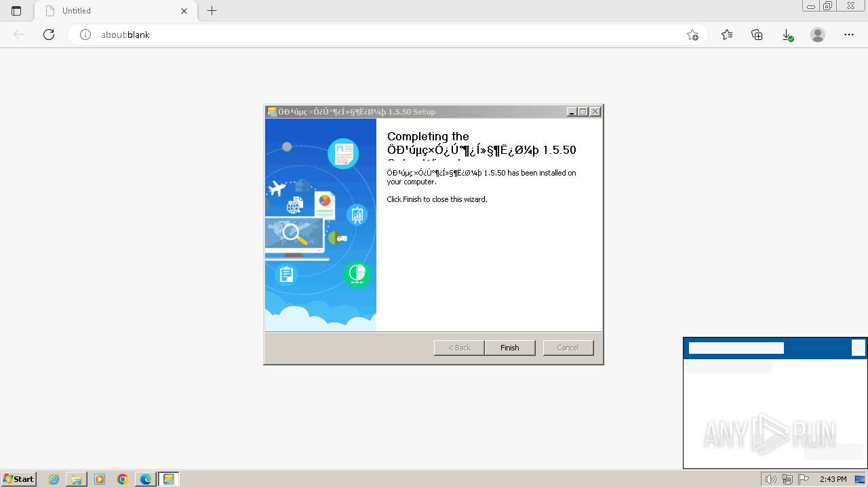Add this page to favorites
868x488 pixels.
[692, 35]
